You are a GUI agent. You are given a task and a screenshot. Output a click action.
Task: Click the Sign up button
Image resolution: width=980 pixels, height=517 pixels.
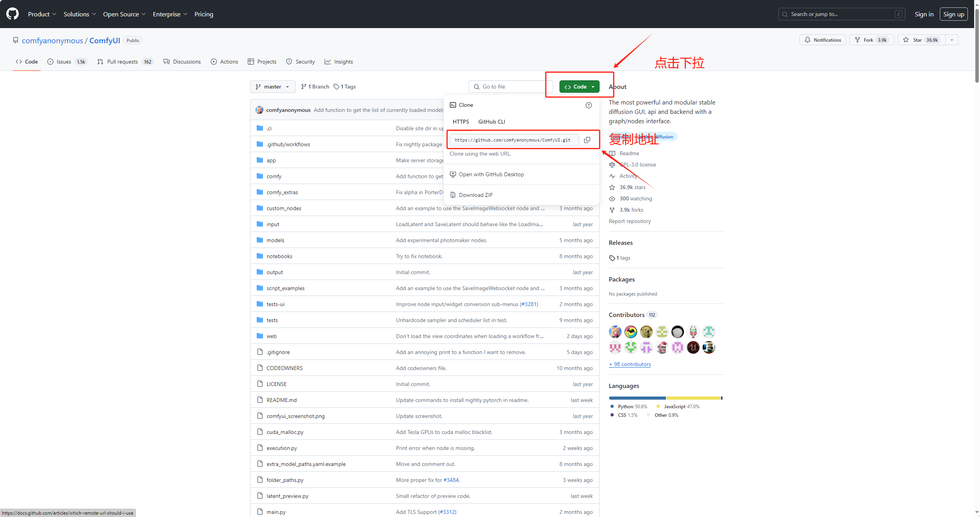click(953, 14)
